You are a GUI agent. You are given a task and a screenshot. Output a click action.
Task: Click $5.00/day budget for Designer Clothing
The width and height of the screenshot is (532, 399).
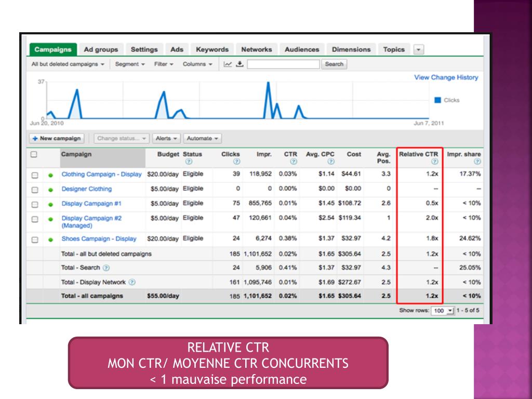pyautogui.click(x=165, y=189)
